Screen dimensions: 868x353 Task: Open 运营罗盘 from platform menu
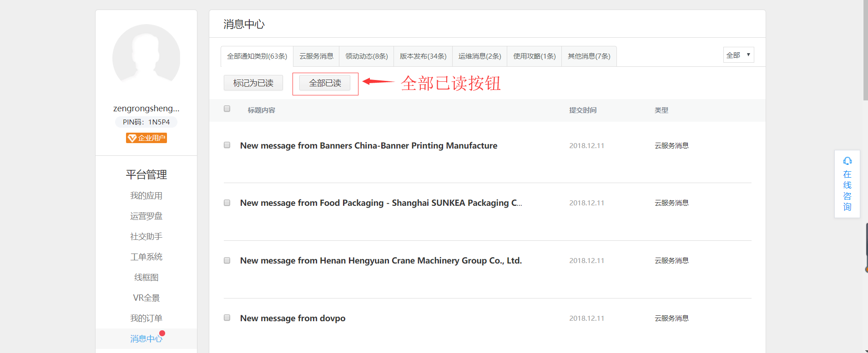(146, 216)
